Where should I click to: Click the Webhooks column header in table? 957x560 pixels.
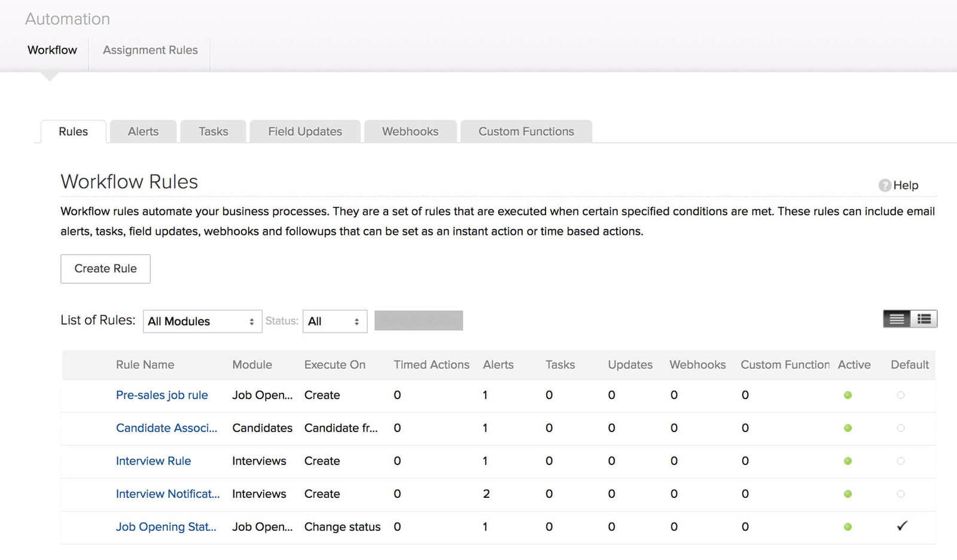697,365
